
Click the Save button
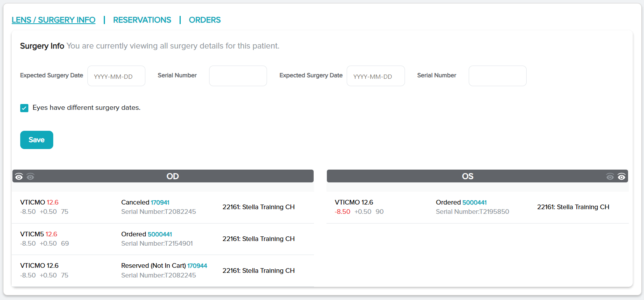pos(37,140)
